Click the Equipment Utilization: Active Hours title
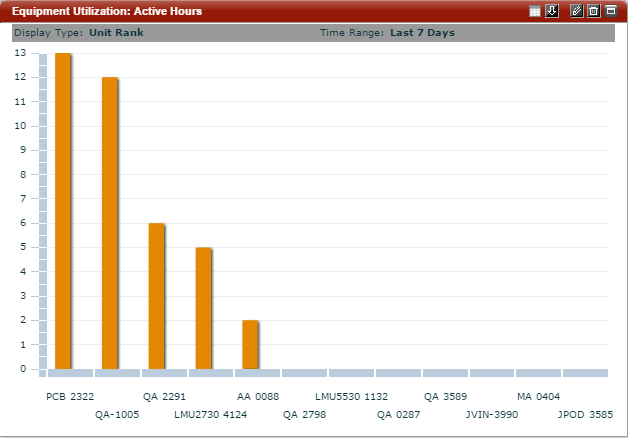This screenshot has width=628, height=438. click(x=107, y=11)
